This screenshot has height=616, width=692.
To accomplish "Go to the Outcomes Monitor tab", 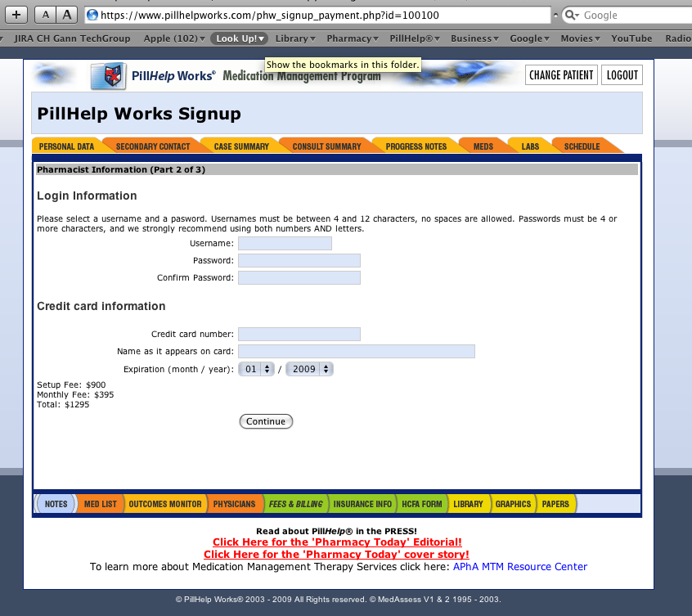I will [164, 504].
